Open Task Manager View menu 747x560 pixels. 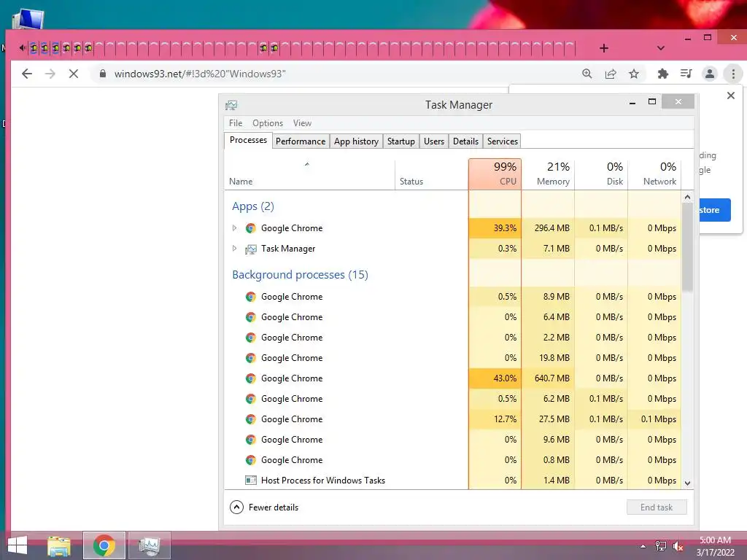pyautogui.click(x=302, y=123)
